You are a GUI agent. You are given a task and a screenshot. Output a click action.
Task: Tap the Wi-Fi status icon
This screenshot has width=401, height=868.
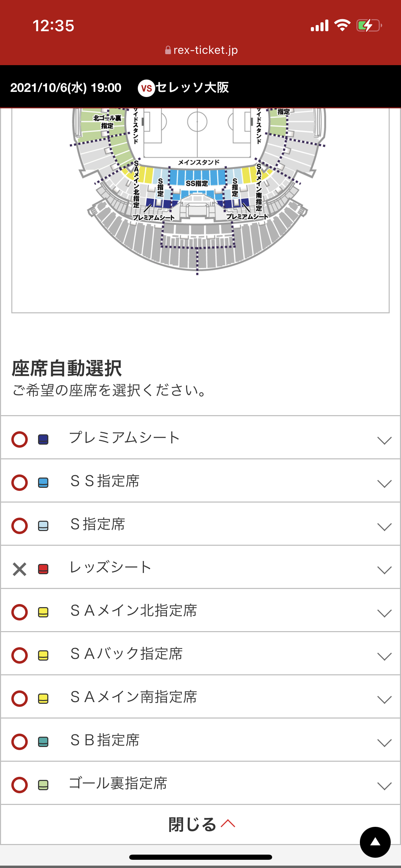(x=342, y=25)
